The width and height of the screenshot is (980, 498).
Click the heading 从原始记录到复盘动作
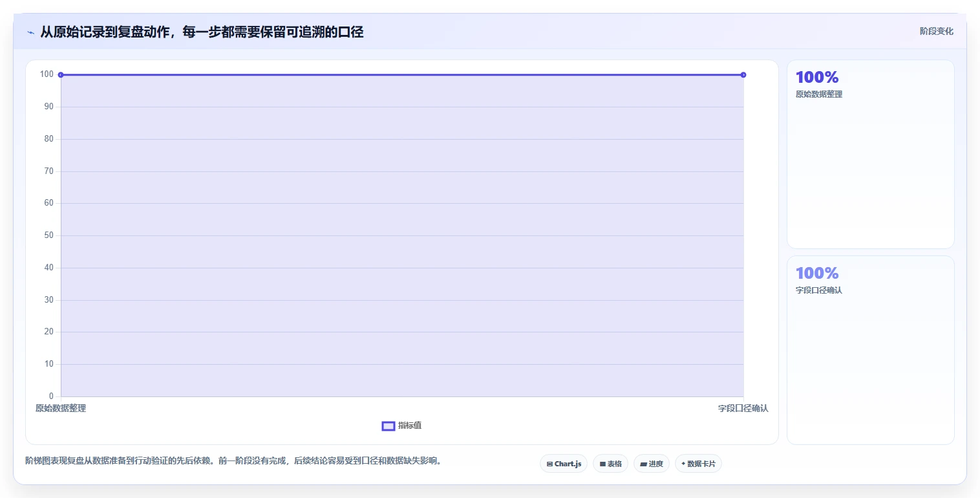pyautogui.click(x=202, y=32)
